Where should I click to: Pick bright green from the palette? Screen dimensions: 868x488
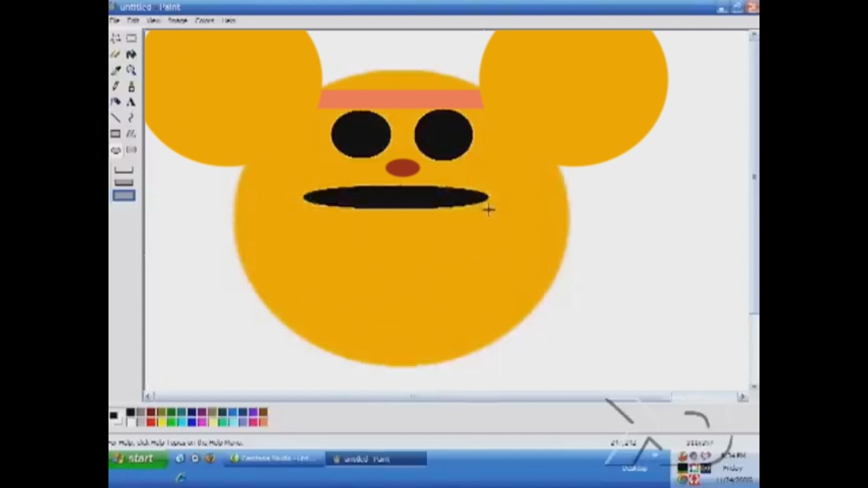(x=171, y=422)
